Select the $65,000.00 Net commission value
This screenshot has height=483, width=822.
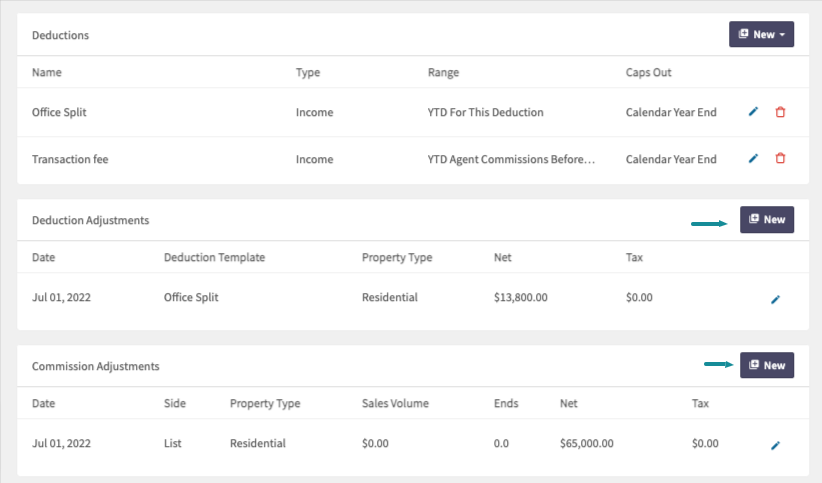[x=587, y=443]
